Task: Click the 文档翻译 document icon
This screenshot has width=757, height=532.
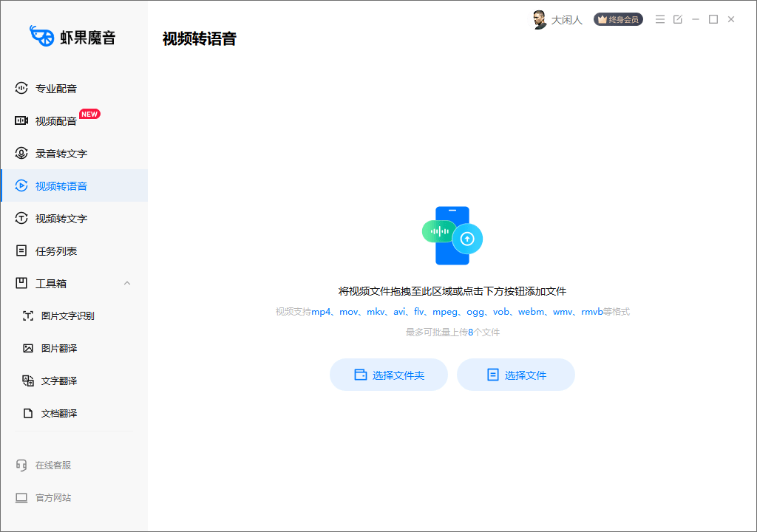Action: click(x=28, y=413)
